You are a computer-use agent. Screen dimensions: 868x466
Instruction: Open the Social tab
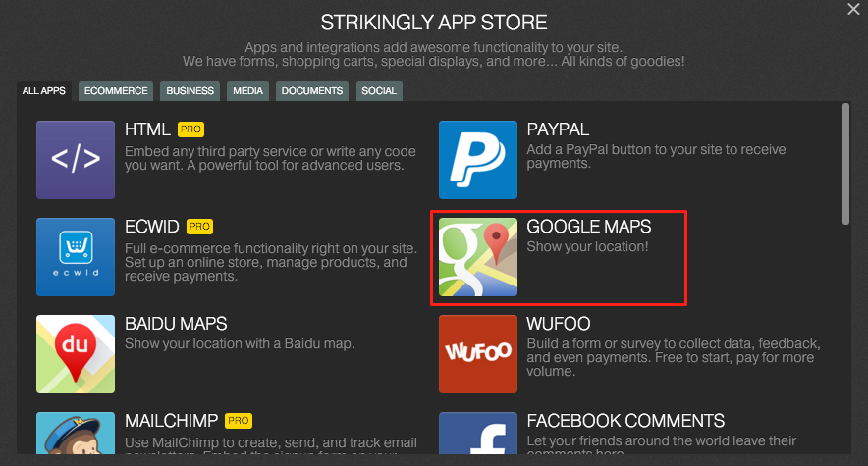379,91
